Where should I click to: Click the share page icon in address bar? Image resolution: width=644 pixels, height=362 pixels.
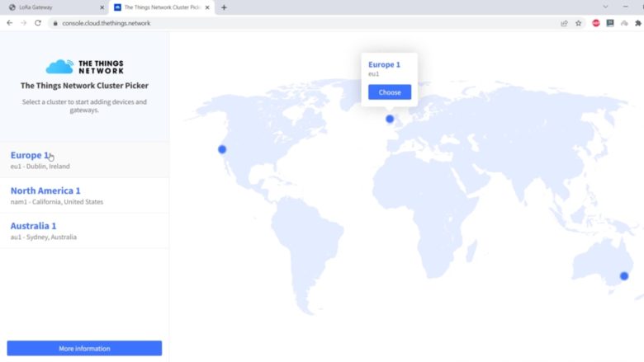click(564, 23)
